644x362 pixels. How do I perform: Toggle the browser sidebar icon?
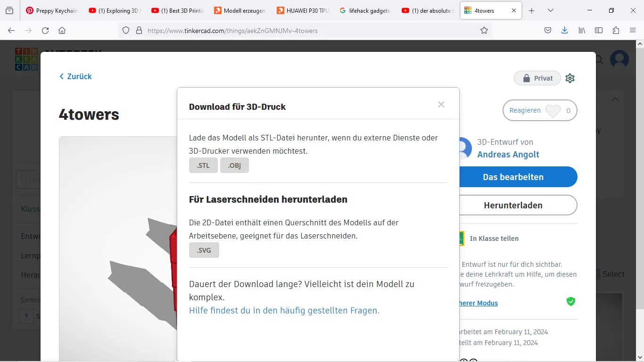(599, 30)
